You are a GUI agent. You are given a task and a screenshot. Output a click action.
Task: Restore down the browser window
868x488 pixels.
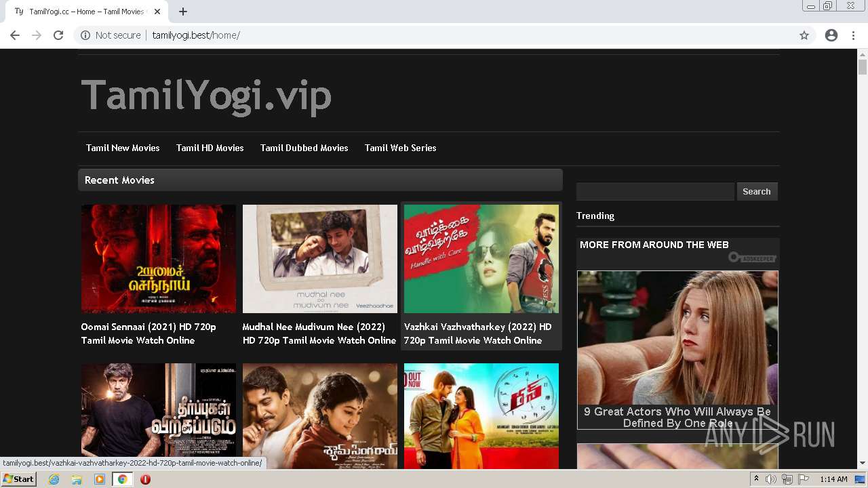[827, 6]
